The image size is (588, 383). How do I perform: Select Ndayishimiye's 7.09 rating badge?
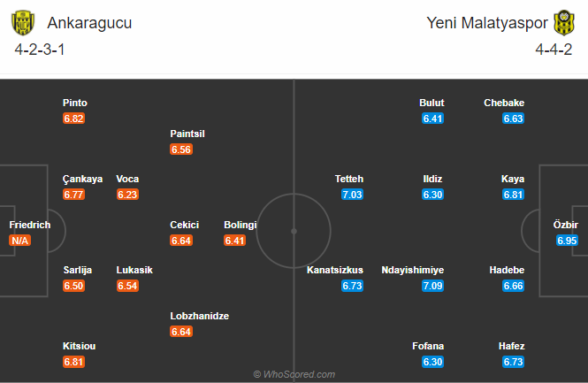click(432, 286)
